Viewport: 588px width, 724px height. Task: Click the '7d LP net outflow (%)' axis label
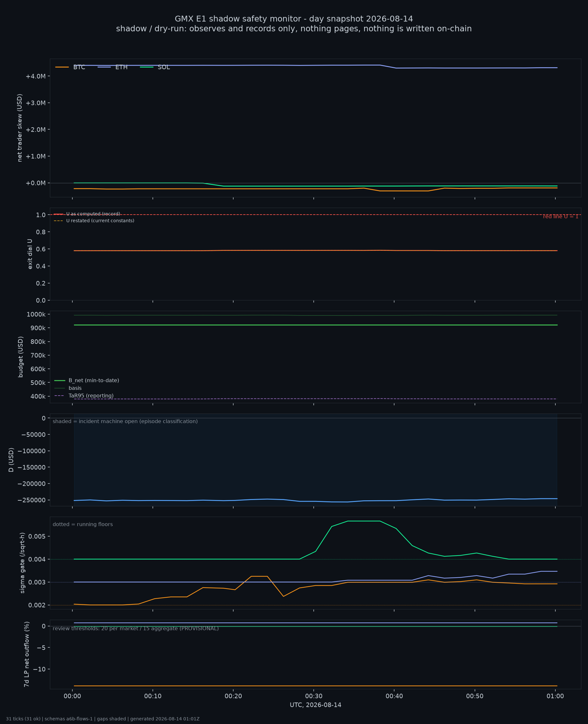pyautogui.click(x=26, y=655)
